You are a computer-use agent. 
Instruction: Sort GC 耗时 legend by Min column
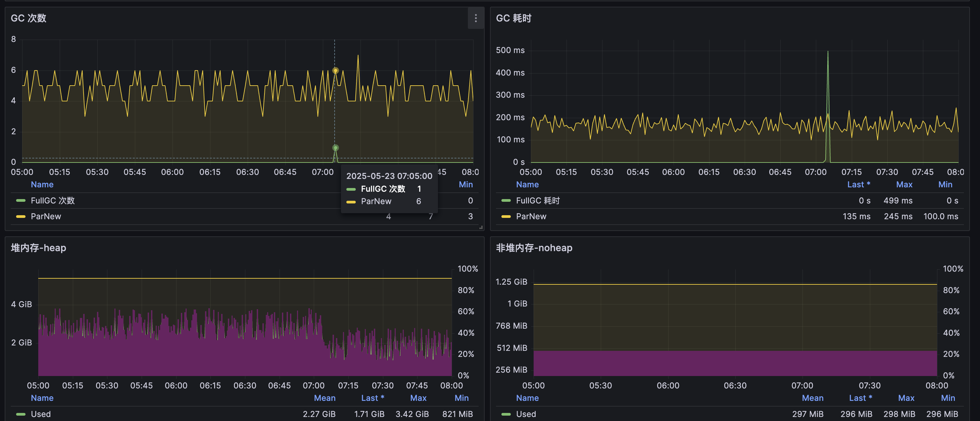point(945,185)
